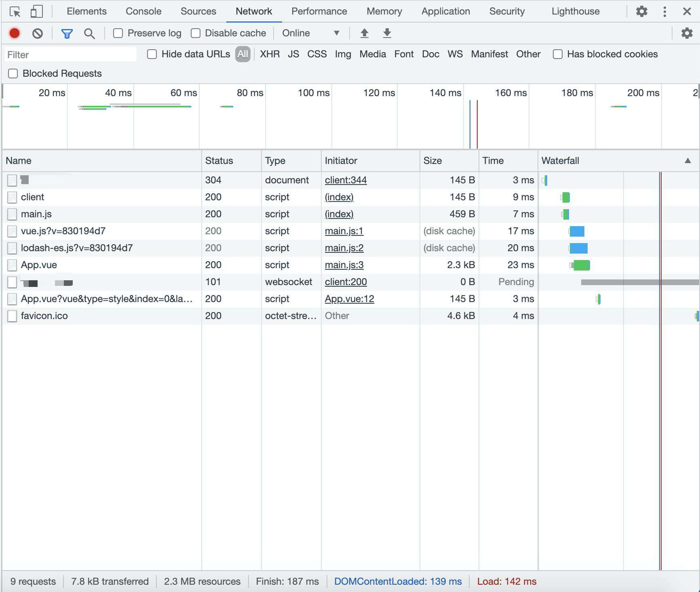700x592 pixels.
Task: Sort by the Time column header
Action: [x=508, y=161]
